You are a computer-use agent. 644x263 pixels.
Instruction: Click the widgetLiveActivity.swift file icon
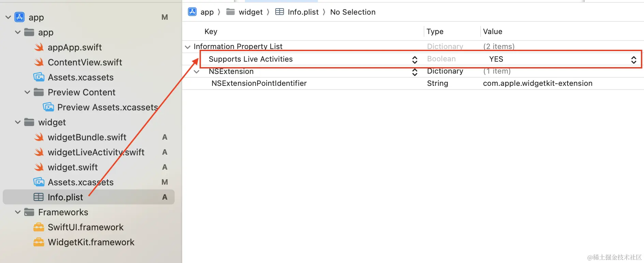tap(39, 152)
